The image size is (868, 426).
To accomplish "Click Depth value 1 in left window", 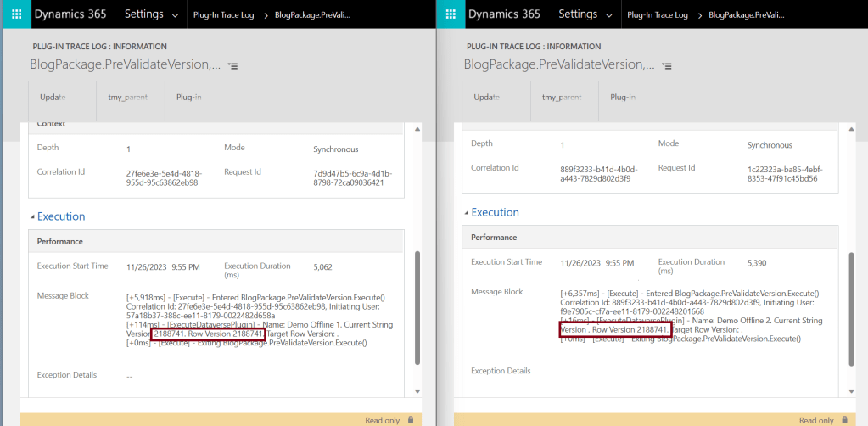I will (128, 149).
